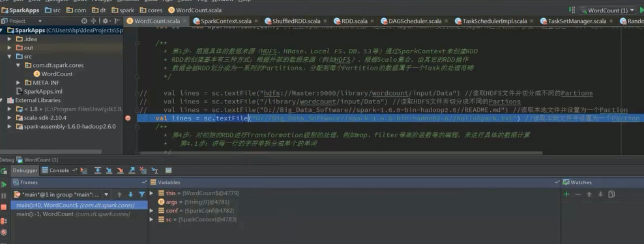Click the Run to Cursor icon

click(154, 170)
